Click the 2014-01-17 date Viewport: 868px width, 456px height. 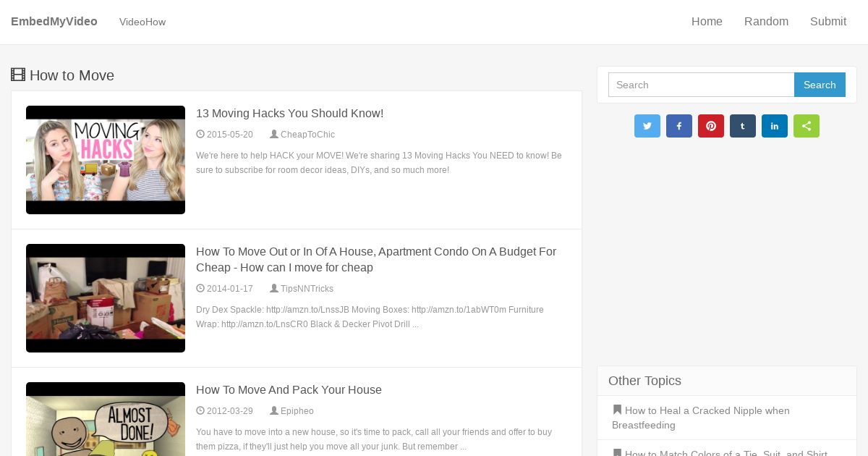click(x=230, y=289)
